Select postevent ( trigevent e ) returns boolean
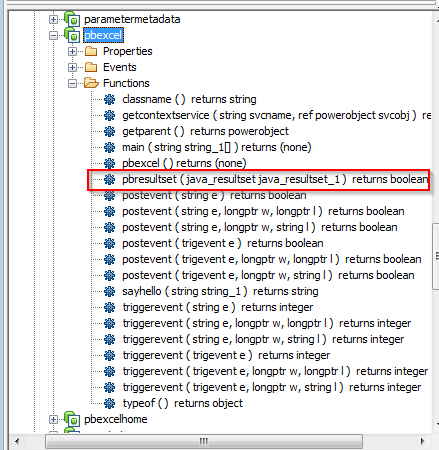 (223, 243)
